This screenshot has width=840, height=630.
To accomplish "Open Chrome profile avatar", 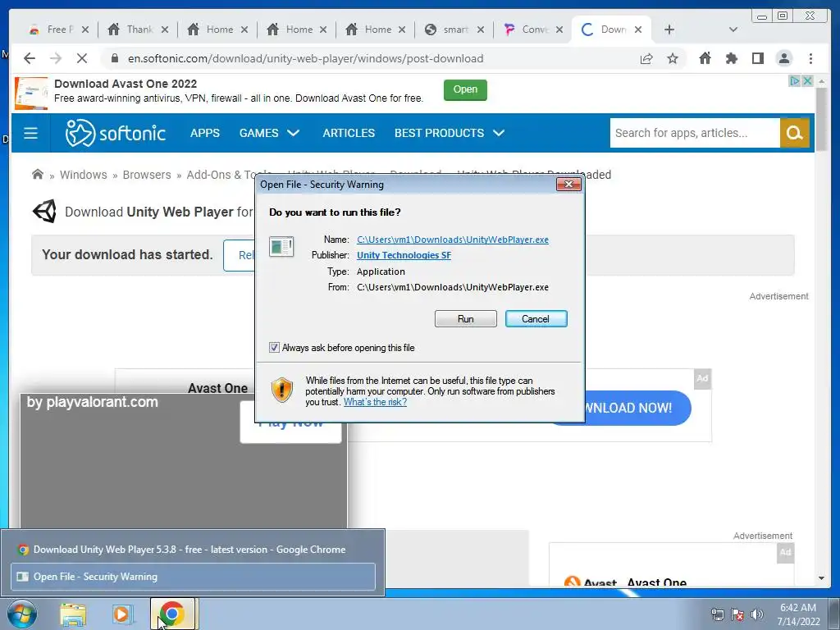I will pos(783,58).
